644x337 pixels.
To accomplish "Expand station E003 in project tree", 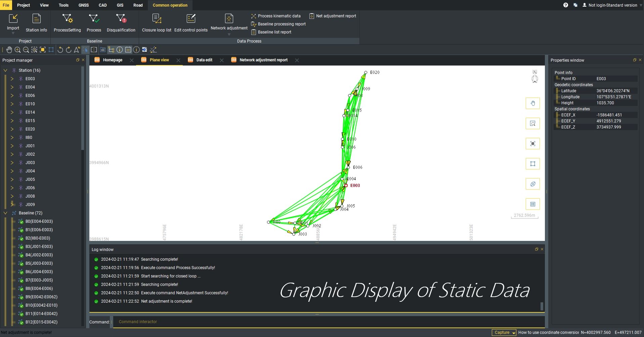I will click(12, 79).
